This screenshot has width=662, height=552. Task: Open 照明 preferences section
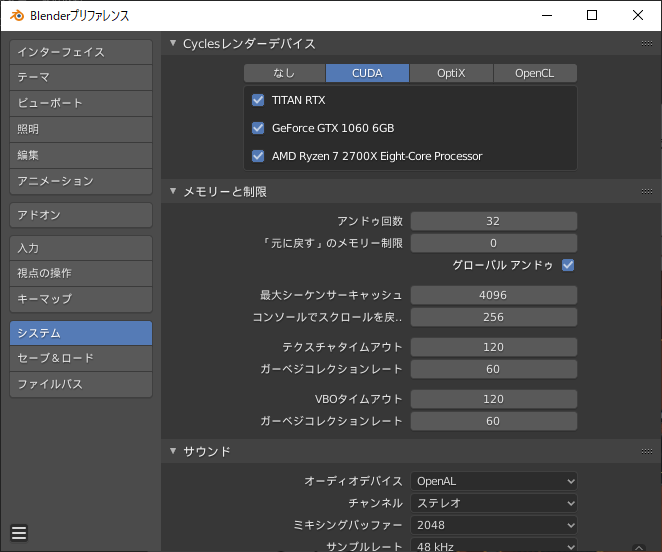(81, 129)
